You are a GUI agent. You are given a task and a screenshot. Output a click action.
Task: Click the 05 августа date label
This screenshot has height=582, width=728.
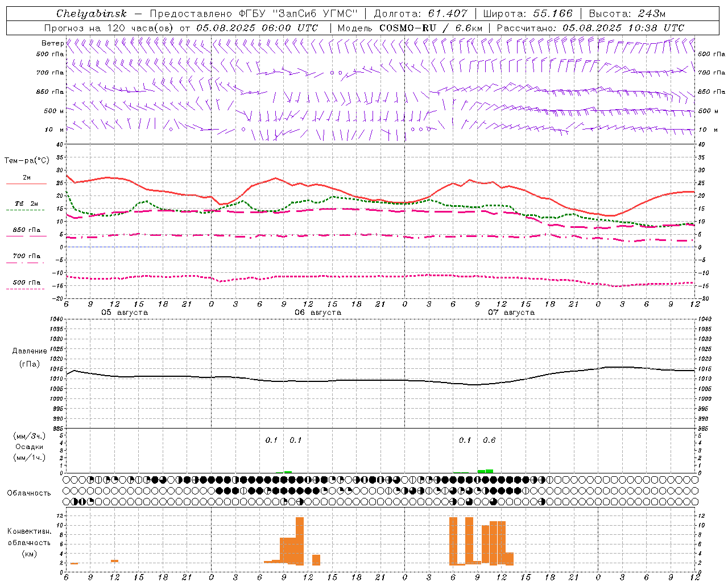[x=125, y=313]
